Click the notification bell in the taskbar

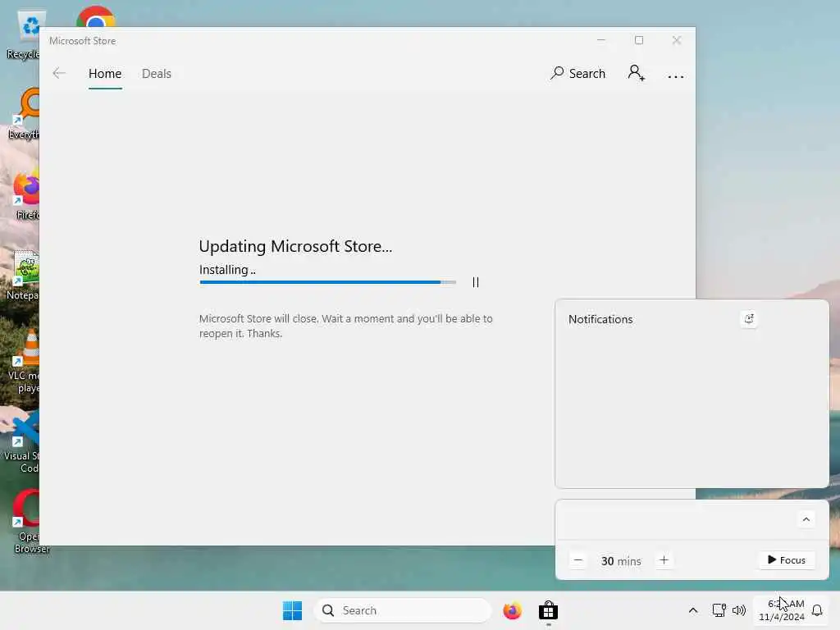point(817,610)
